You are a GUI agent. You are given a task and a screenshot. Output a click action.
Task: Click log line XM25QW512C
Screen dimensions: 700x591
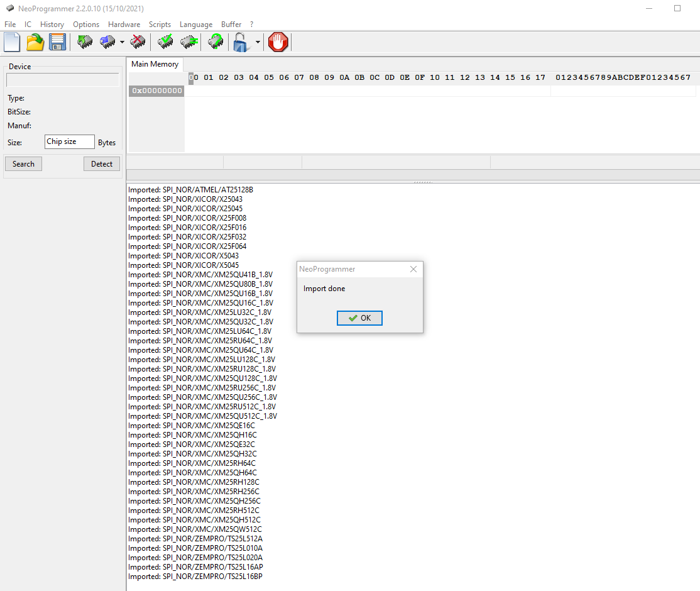[195, 529]
